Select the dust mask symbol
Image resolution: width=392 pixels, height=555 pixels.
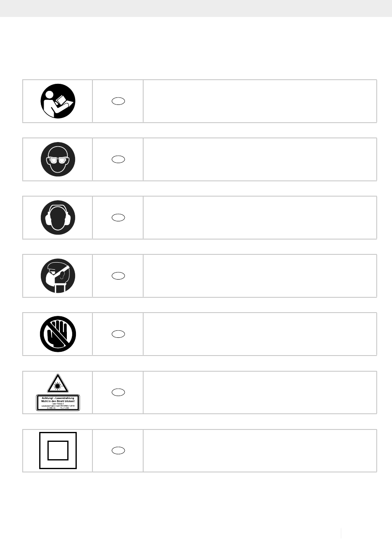58,276
